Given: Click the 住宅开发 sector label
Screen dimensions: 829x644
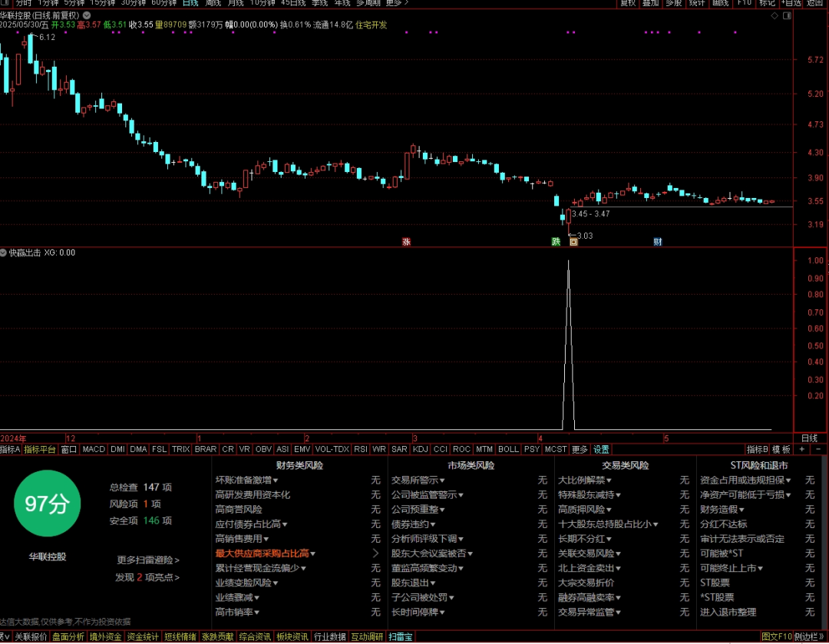Looking at the screenshot, I should [x=372, y=25].
